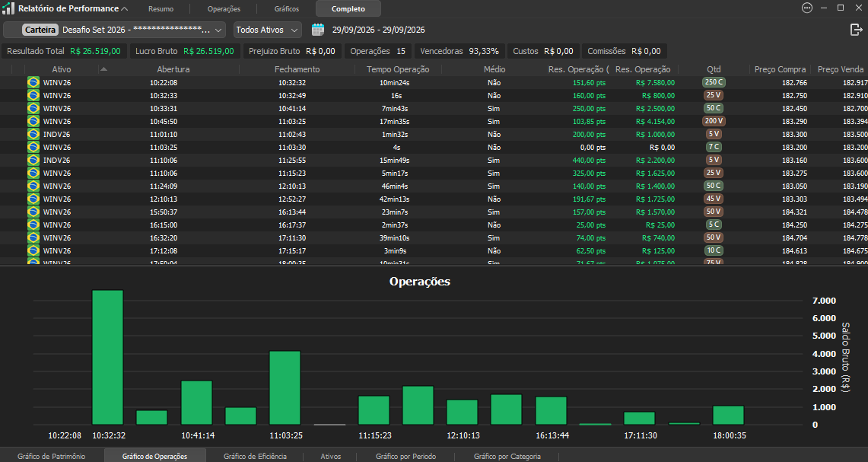This screenshot has height=462, width=868.
Task: Click the 200 V quantity badge
Action: coord(714,121)
